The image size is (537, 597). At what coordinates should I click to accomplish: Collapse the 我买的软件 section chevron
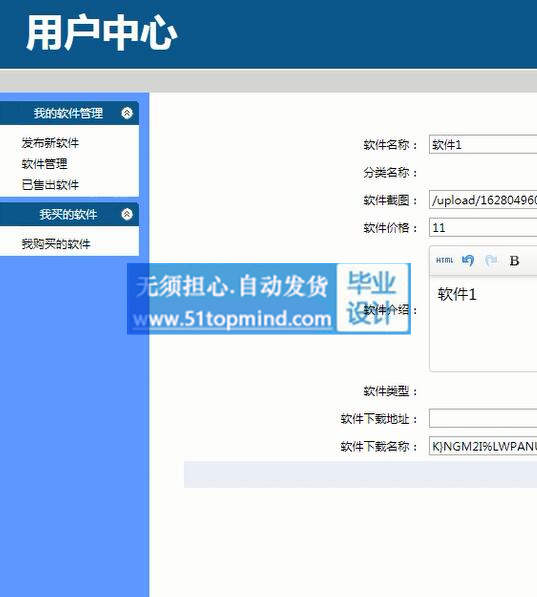point(127,214)
